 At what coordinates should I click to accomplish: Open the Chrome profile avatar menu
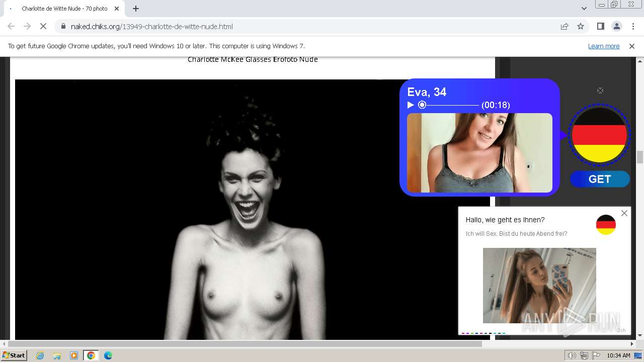(x=616, y=26)
